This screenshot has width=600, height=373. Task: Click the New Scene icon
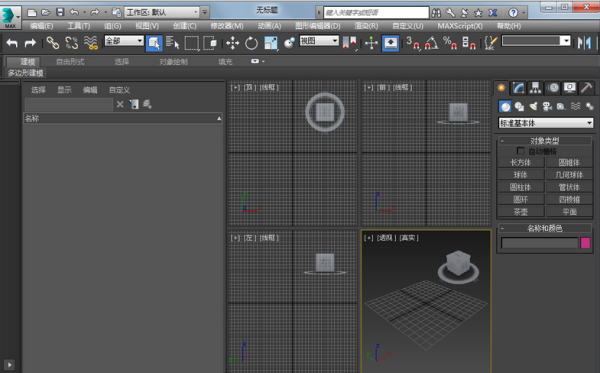[x=32, y=12]
